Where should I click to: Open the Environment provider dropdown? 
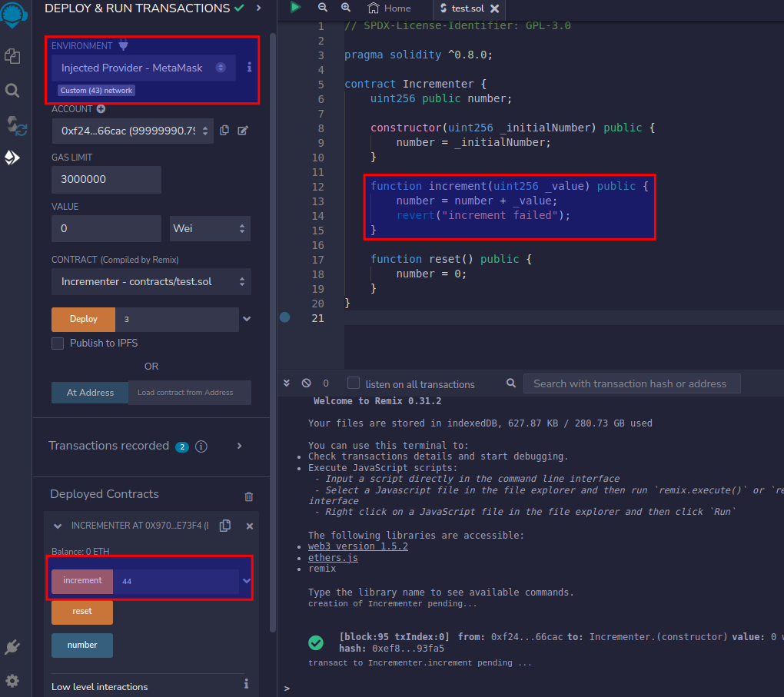(145, 68)
